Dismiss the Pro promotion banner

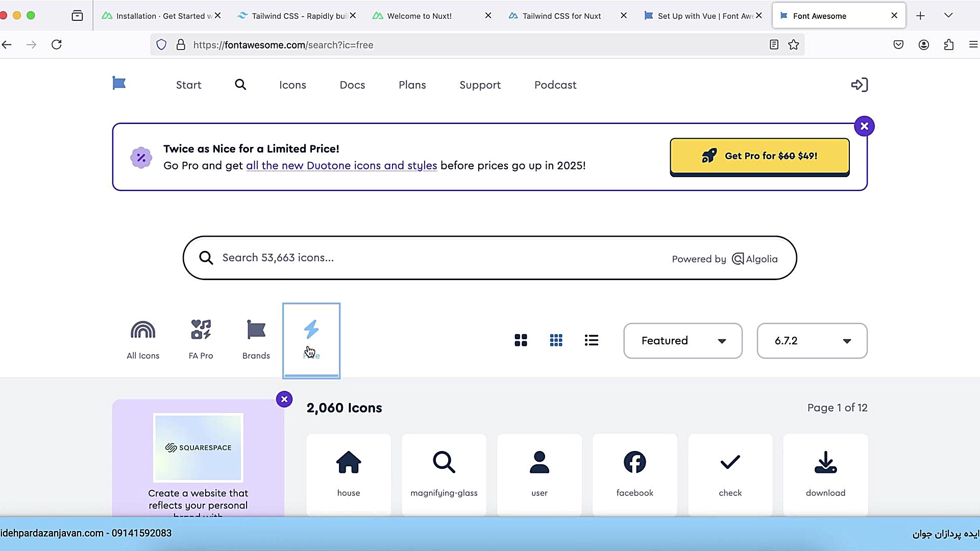864,126
